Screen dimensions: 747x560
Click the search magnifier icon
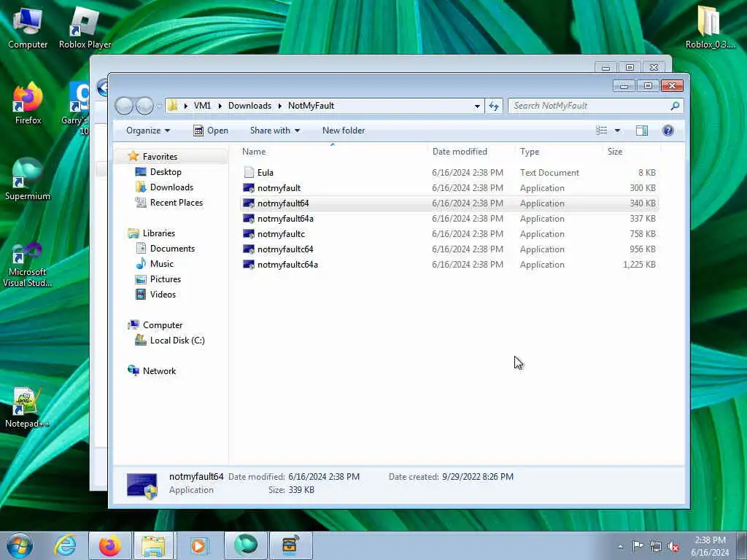tap(675, 106)
